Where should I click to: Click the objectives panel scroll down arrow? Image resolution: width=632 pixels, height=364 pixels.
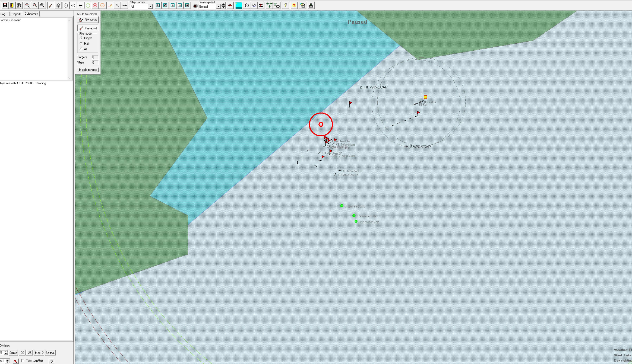click(x=69, y=78)
